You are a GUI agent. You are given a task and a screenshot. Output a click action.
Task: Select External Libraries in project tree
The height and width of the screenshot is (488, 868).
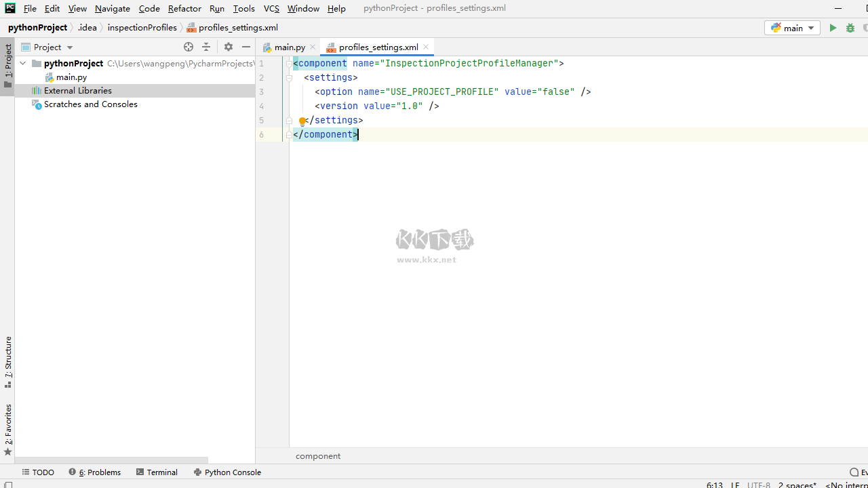[77, 90]
